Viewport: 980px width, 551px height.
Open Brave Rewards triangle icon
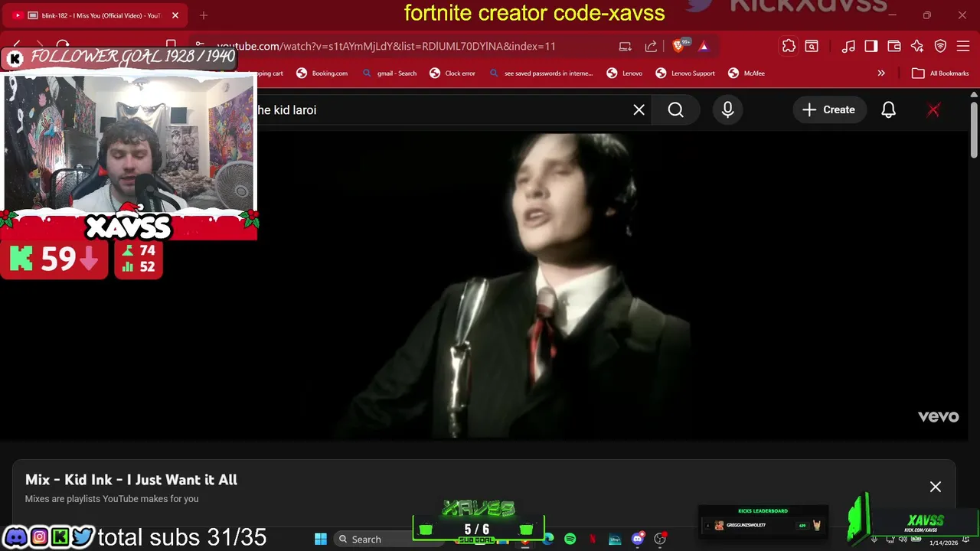pyautogui.click(x=704, y=47)
